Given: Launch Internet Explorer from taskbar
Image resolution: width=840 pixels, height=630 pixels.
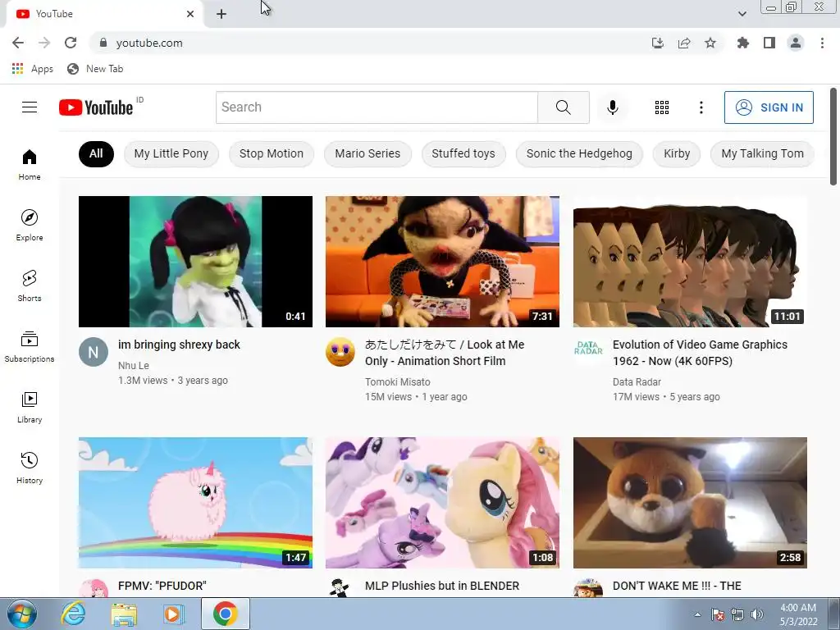Looking at the screenshot, I should (73, 614).
